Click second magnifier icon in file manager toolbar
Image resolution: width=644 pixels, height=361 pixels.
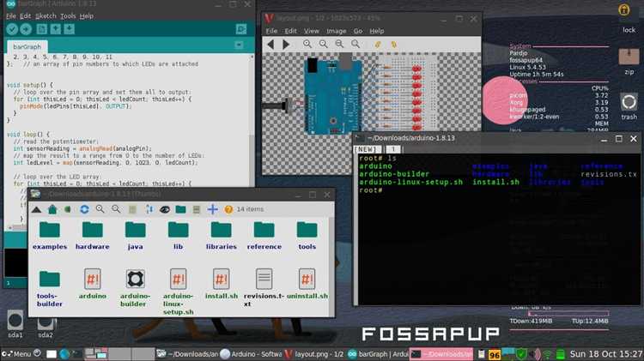click(116, 209)
